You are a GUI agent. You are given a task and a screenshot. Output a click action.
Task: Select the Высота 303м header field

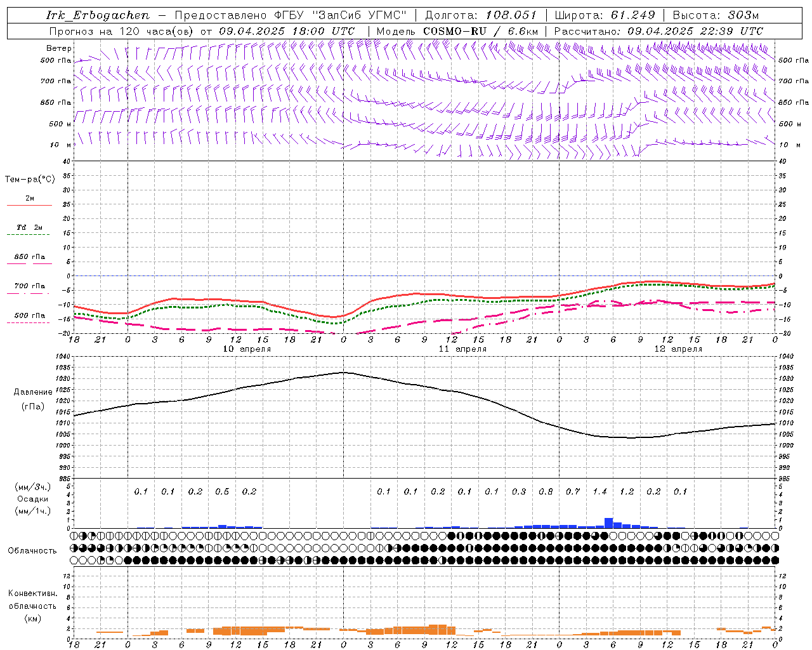[715, 15]
